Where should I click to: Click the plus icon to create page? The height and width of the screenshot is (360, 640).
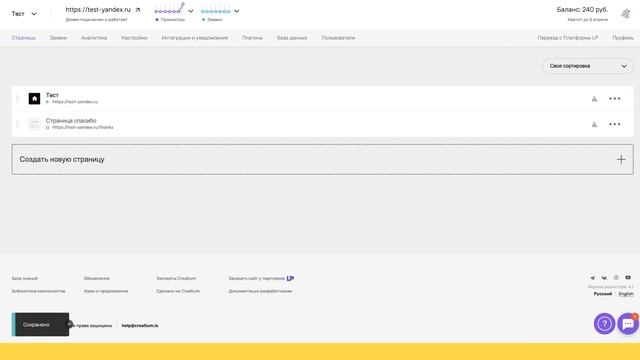point(621,159)
